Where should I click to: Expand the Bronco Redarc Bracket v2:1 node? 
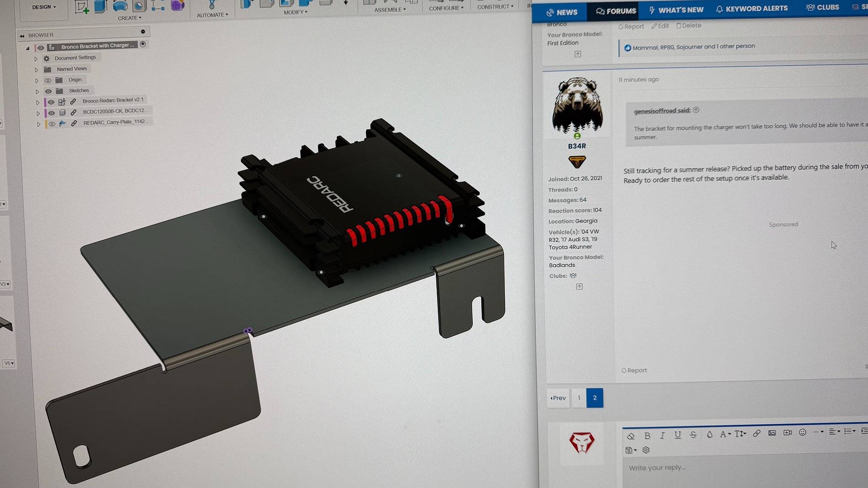(x=37, y=103)
